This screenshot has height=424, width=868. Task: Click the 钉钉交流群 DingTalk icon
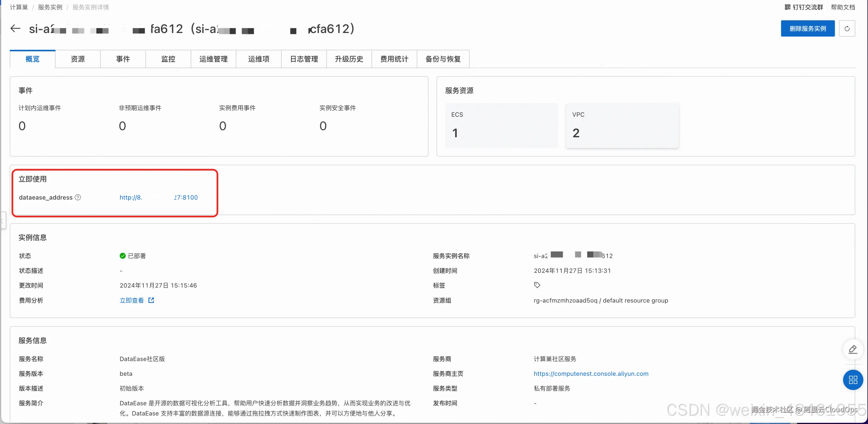tap(787, 7)
